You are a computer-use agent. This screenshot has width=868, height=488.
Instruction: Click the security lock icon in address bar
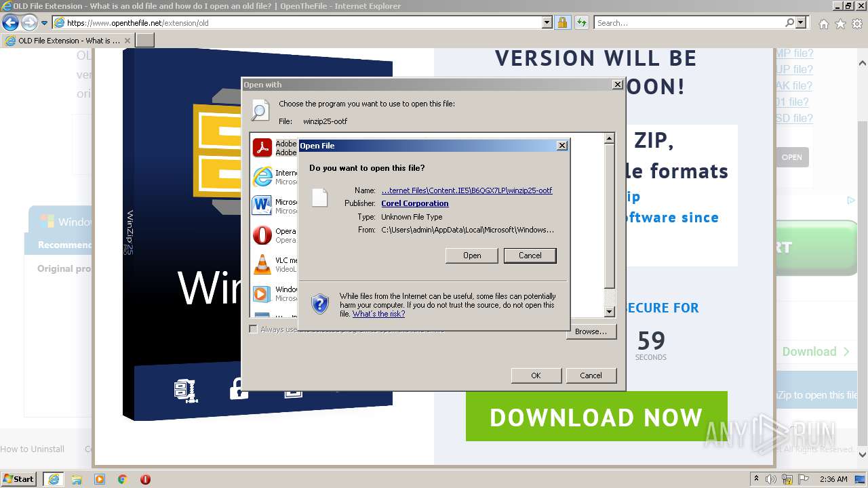(562, 22)
